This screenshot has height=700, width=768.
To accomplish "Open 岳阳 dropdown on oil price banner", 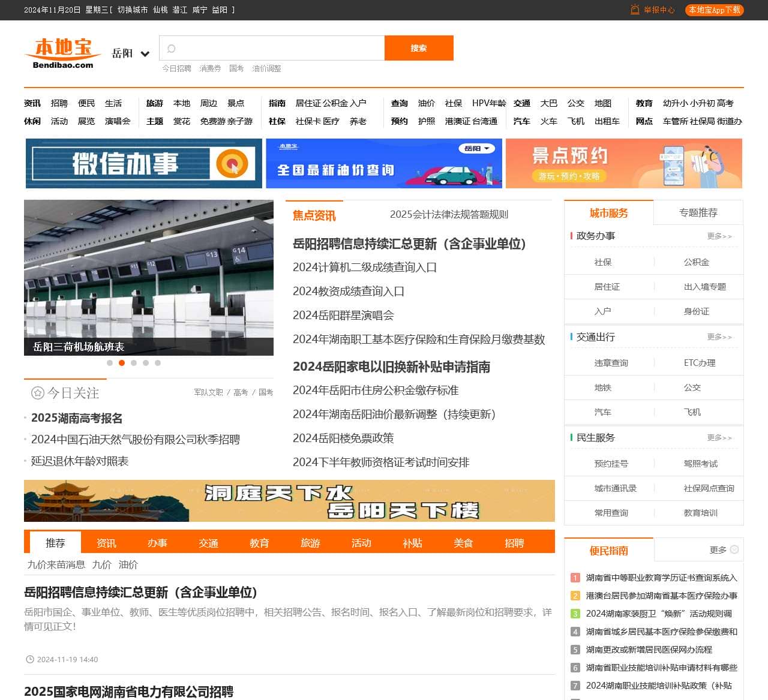I will (x=477, y=148).
